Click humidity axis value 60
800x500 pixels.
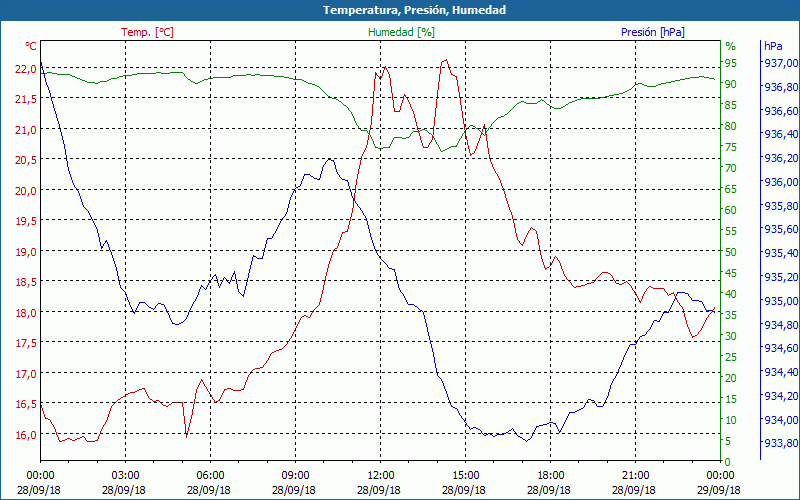[731, 210]
